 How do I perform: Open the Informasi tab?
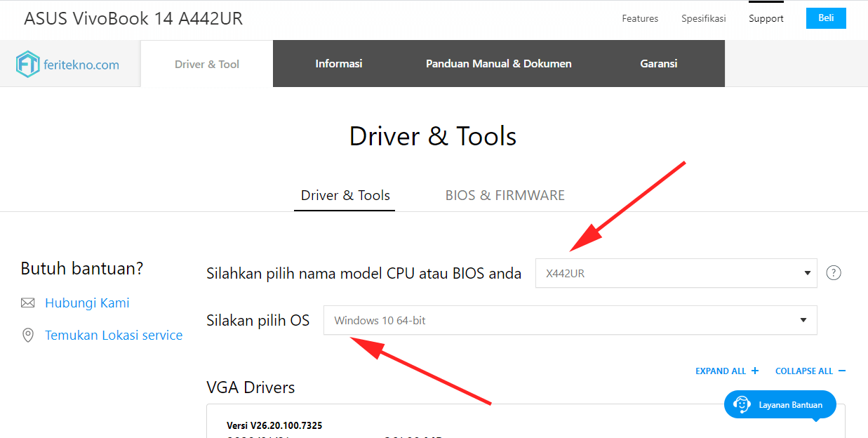coord(339,64)
